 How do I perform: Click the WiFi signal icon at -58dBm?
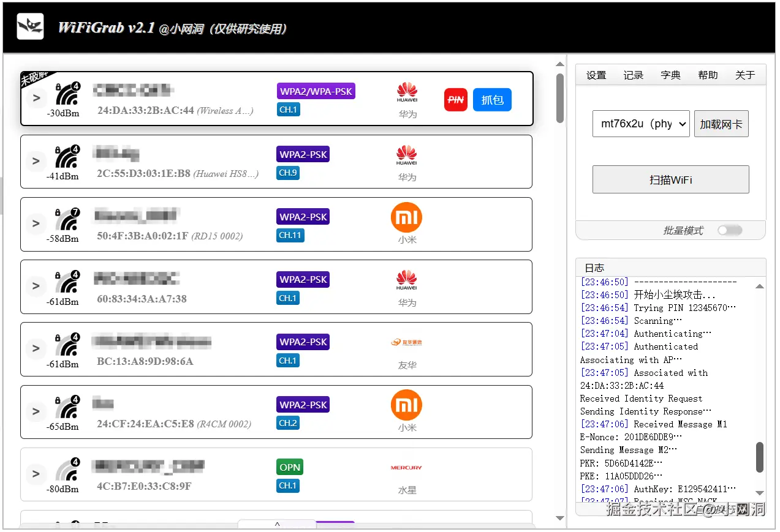click(67, 220)
